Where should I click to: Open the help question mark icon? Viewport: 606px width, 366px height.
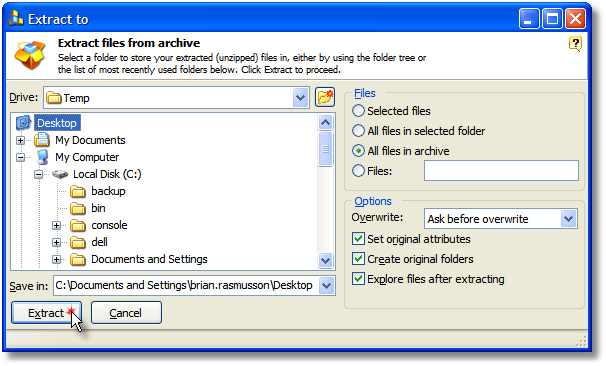point(575,44)
